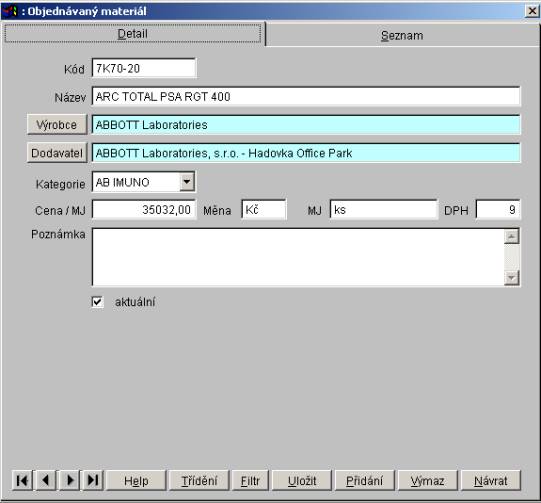Click the Poznámka scrollbar down arrow
The width and height of the screenshot is (541, 503).
[x=511, y=278]
